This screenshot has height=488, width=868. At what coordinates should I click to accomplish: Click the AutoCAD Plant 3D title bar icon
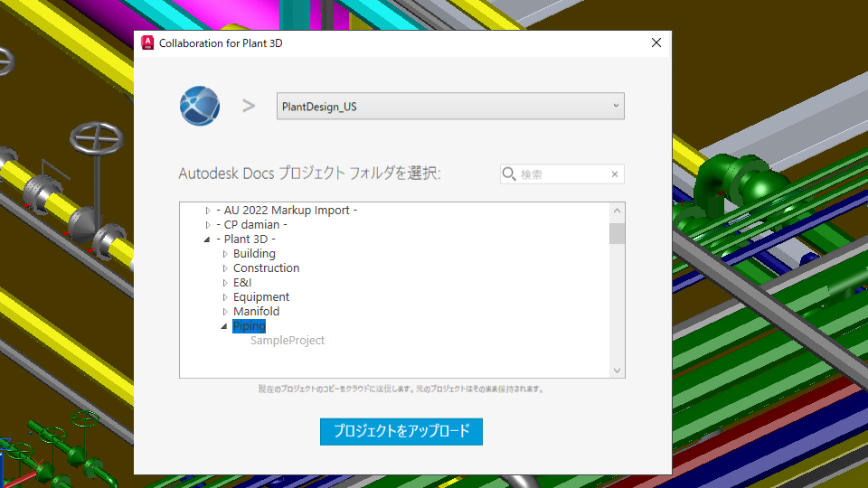point(147,43)
